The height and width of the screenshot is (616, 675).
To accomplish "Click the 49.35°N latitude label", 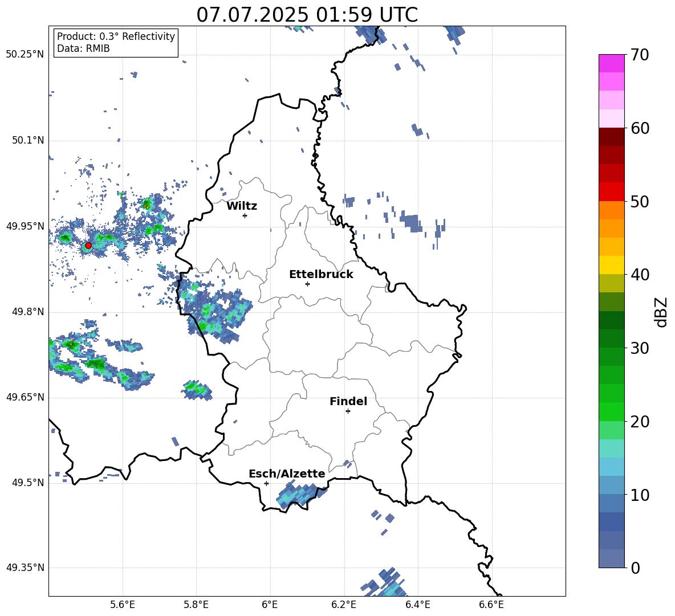I will (25, 568).
